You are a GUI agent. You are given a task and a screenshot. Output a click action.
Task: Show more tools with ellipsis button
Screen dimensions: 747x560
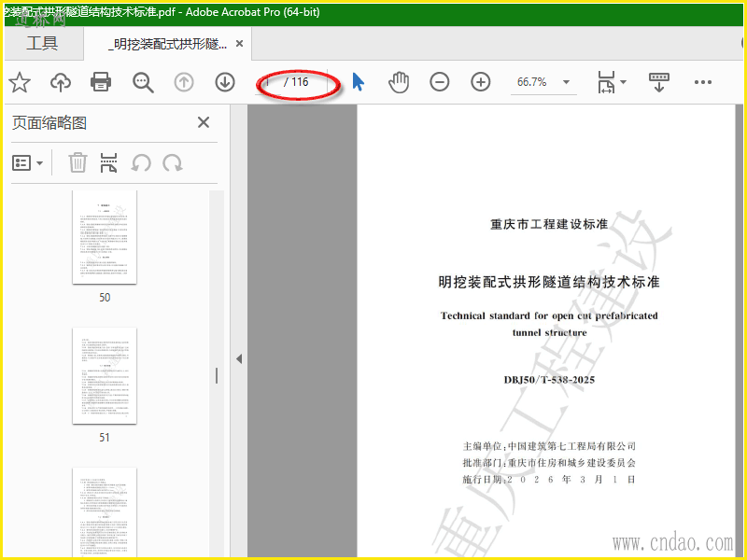703,82
